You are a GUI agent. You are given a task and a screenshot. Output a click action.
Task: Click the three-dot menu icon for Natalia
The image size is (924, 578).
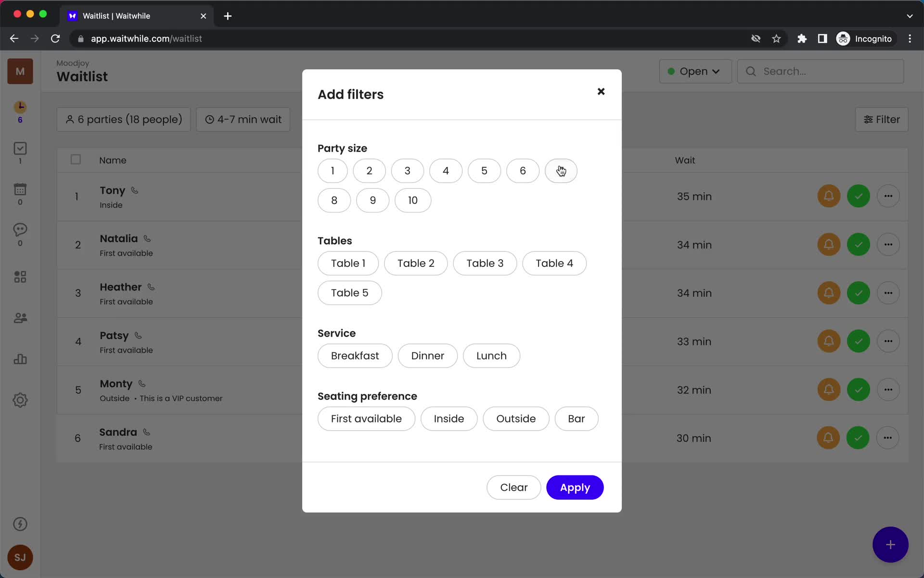click(888, 244)
